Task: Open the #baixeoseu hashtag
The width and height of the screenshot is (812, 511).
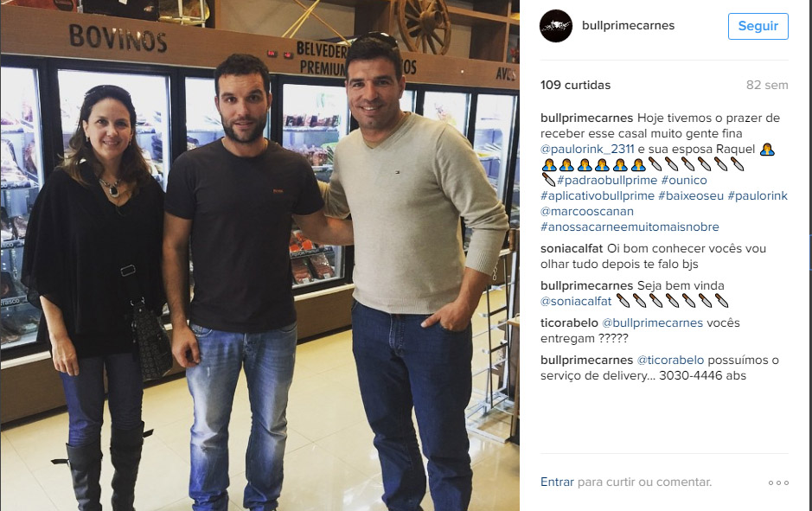Action: click(x=691, y=195)
